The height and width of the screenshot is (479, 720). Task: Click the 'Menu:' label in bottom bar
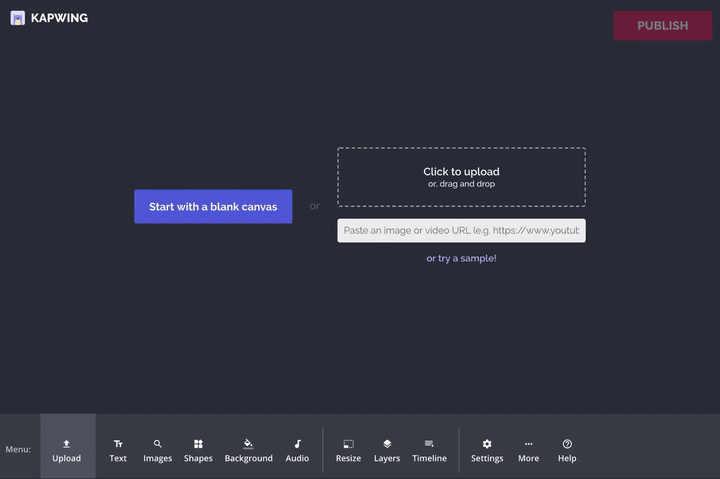18,450
